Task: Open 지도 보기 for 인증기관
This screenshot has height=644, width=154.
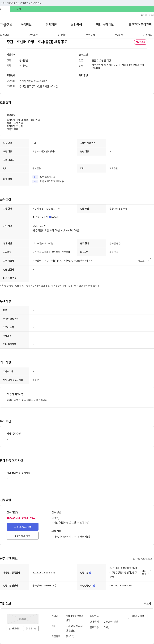Action: (x=145, y=572)
